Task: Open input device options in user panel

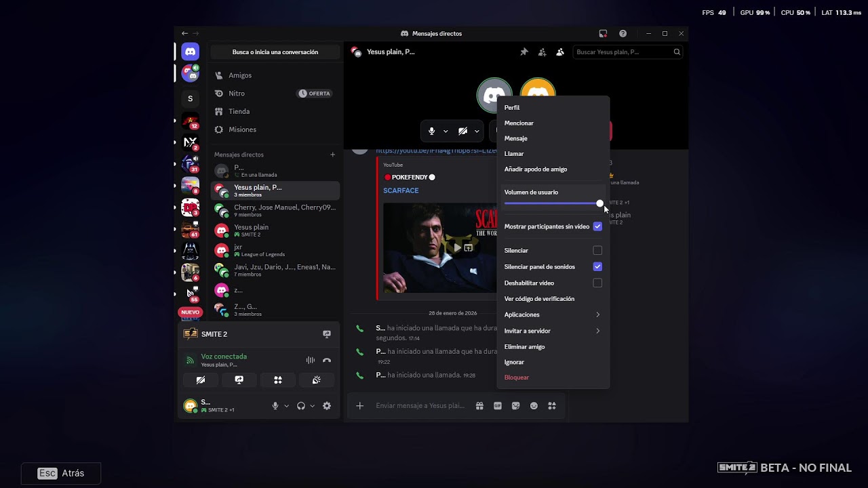Action: pos(286,406)
